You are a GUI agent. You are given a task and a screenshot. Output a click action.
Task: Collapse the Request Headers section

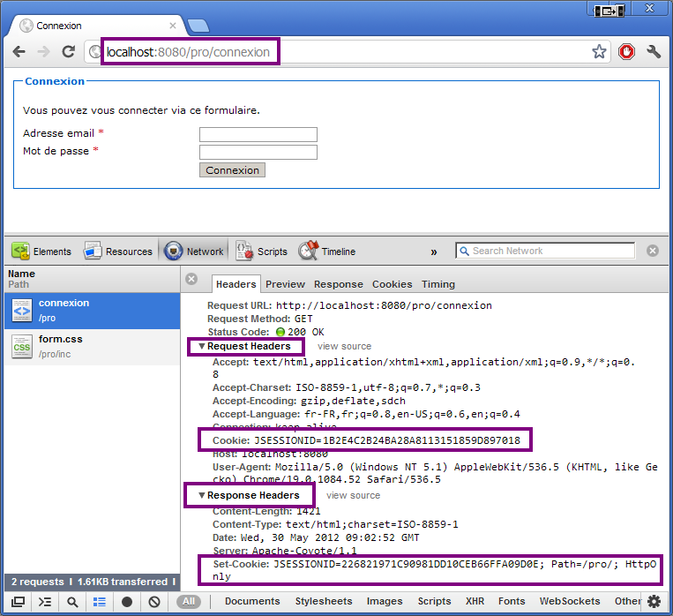(x=202, y=347)
